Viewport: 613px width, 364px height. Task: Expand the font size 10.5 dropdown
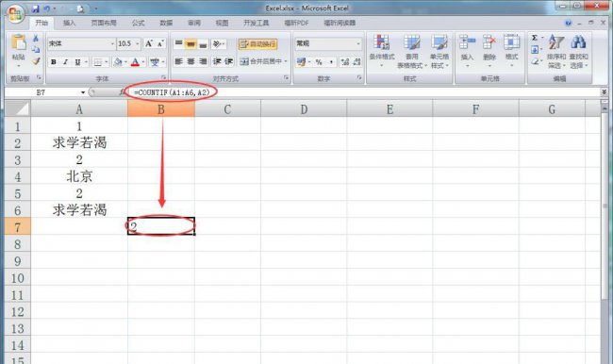(138, 43)
